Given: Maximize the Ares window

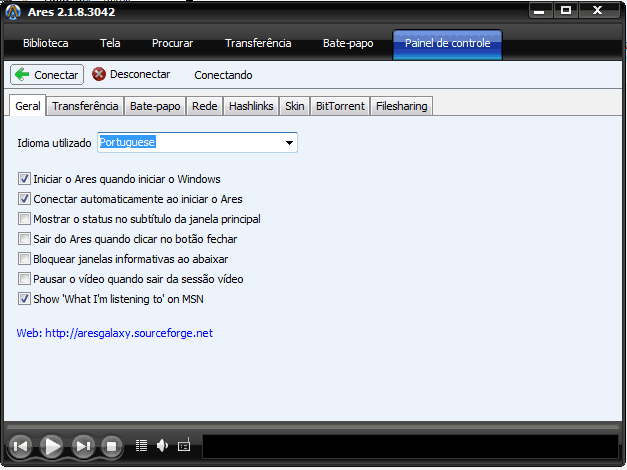Looking at the screenshot, I should [x=566, y=11].
